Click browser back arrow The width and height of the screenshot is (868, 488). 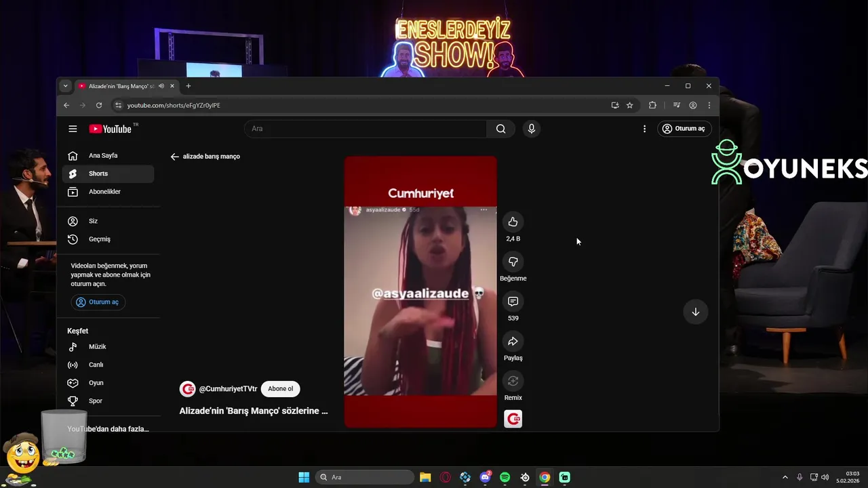(66, 105)
